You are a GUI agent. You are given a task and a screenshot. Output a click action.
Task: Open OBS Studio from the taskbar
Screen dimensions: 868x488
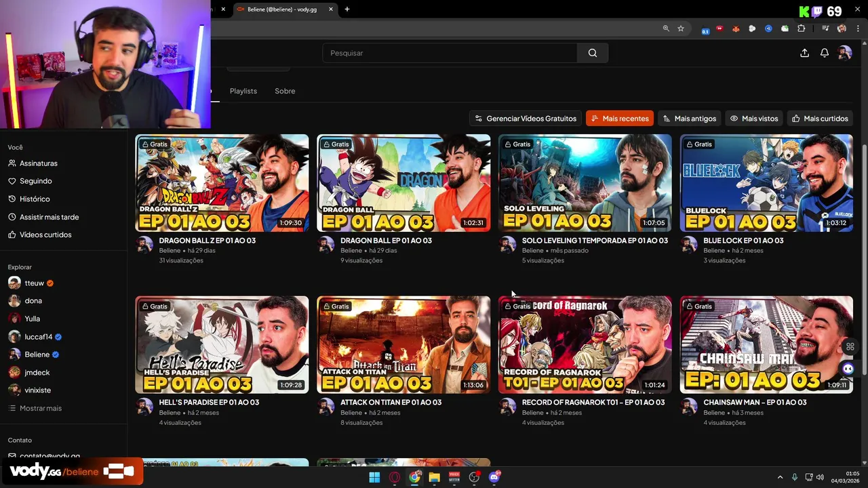pyautogui.click(x=474, y=477)
